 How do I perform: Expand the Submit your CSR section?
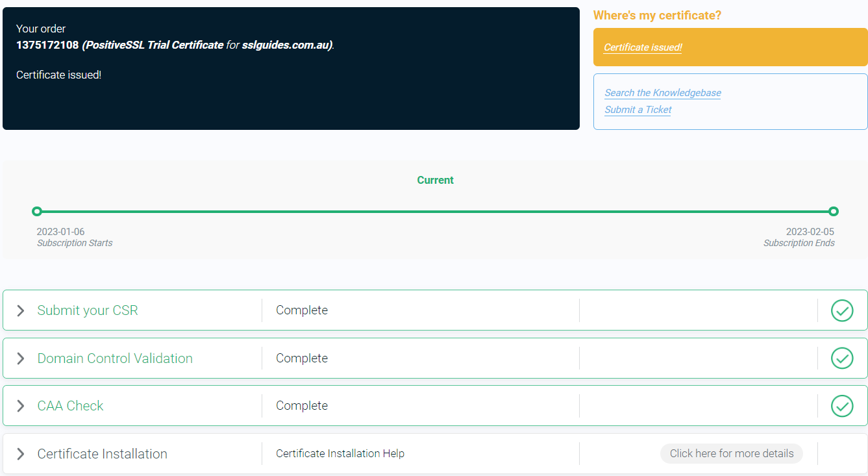click(x=20, y=310)
